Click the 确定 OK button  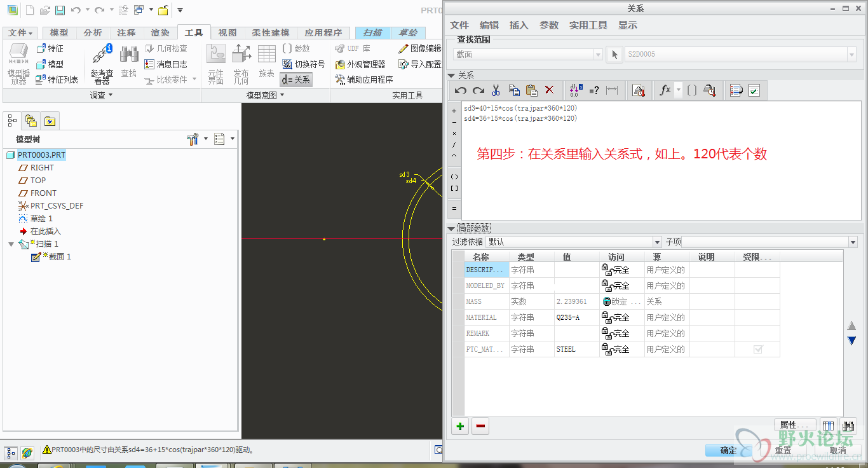(728, 450)
